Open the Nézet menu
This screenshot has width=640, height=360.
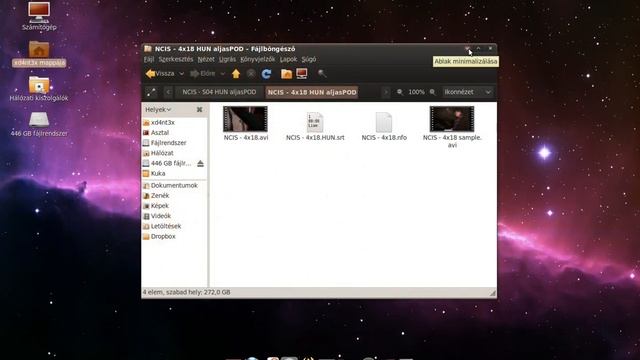pyautogui.click(x=206, y=59)
